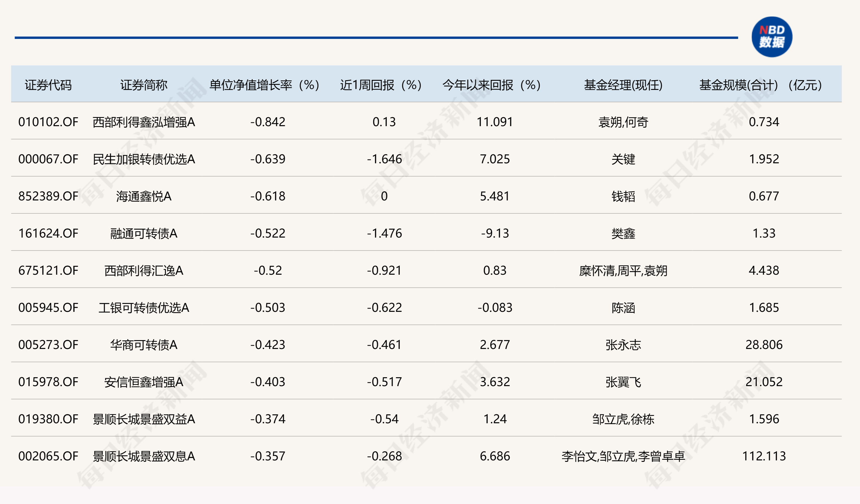Select fund code 002065.OF

pos(48,457)
